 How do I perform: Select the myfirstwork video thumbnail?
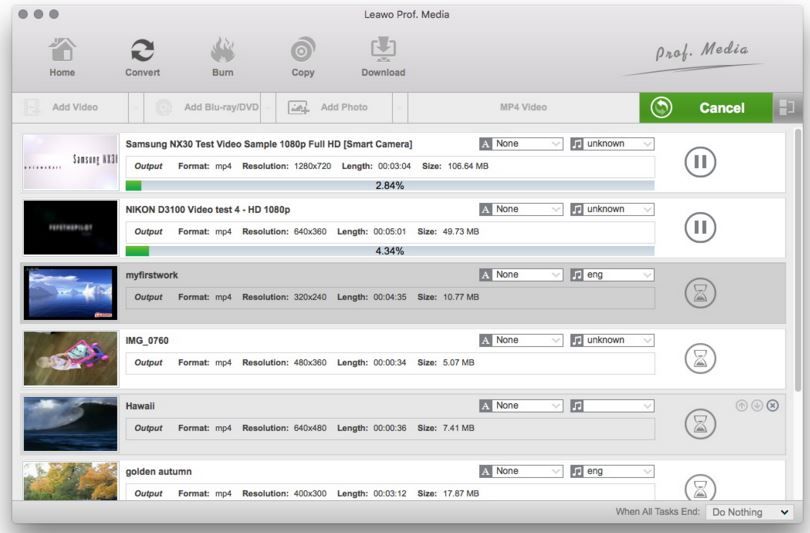tap(71, 293)
